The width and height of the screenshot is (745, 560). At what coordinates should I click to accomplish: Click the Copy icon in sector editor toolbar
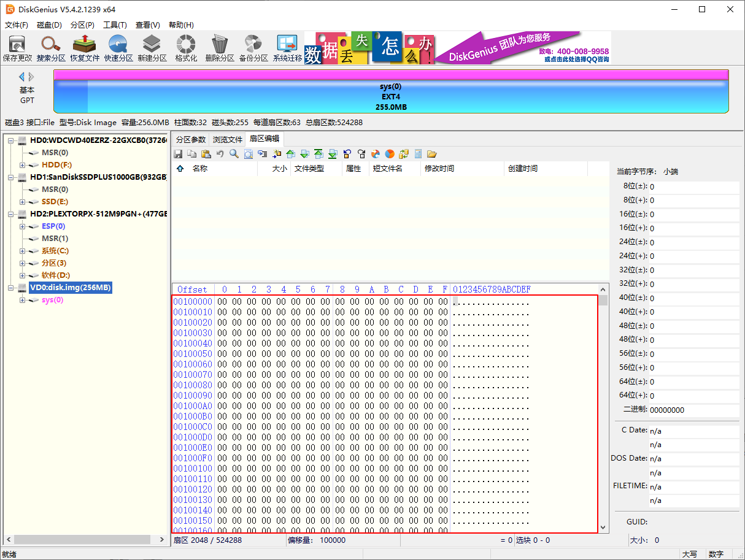click(x=191, y=154)
